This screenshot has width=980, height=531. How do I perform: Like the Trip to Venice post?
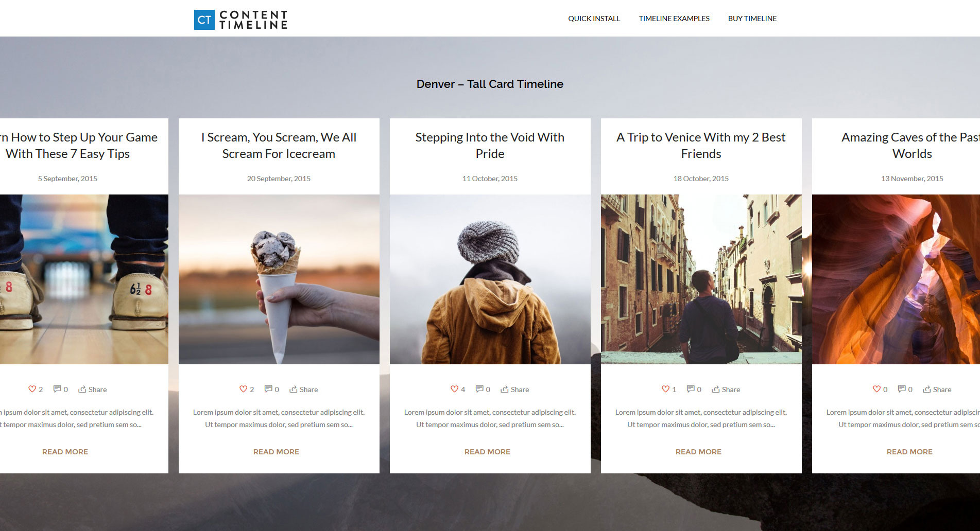point(665,389)
